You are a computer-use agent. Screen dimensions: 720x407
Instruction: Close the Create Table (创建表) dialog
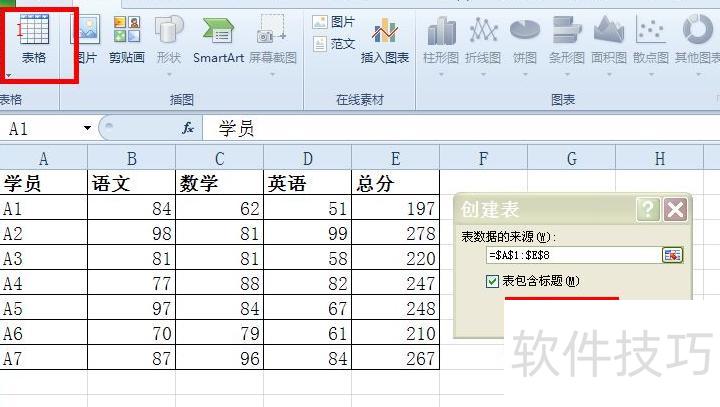coord(675,209)
